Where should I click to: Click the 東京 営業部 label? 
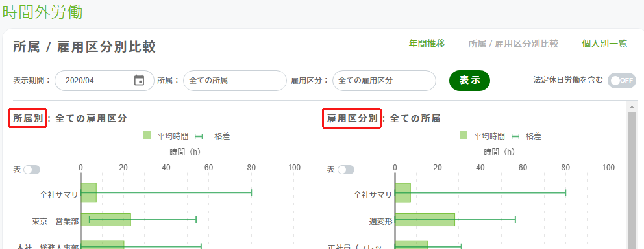coord(55,222)
